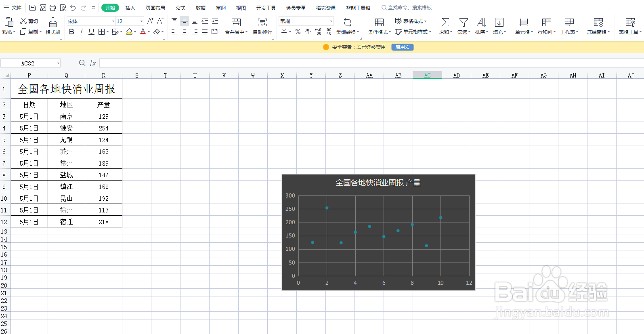Toggle Bold formatting

click(x=71, y=32)
